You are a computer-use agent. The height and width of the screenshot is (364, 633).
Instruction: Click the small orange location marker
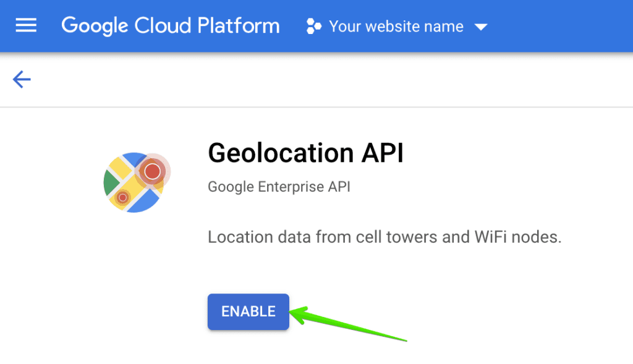[x=123, y=197]
